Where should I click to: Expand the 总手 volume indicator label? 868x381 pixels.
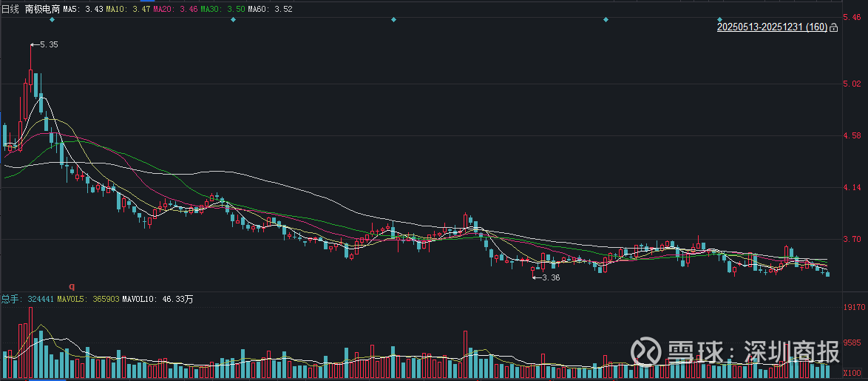pos(11,299)
